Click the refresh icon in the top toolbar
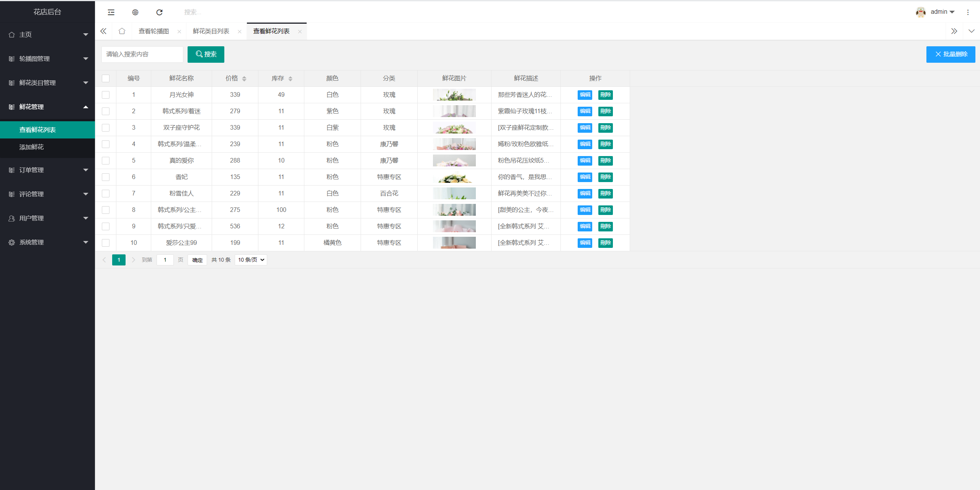The height and width of the screenshot is (490, 980). (x=159, y=12)
